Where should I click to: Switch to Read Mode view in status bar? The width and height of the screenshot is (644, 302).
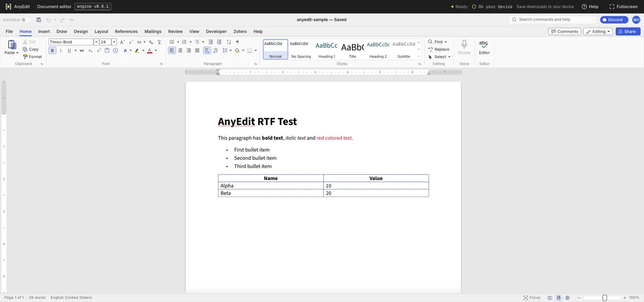click(x=550, y=298)
